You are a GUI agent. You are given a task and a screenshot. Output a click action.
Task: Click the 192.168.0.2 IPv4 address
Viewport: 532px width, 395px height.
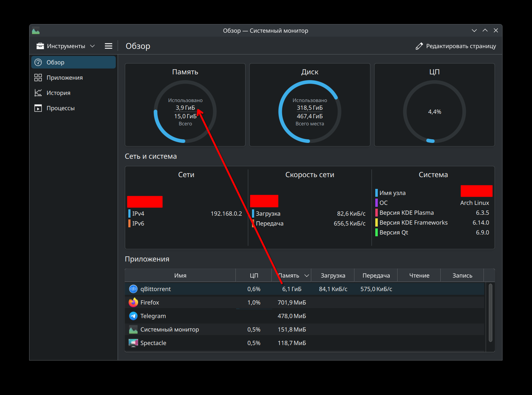coord(226,214)
